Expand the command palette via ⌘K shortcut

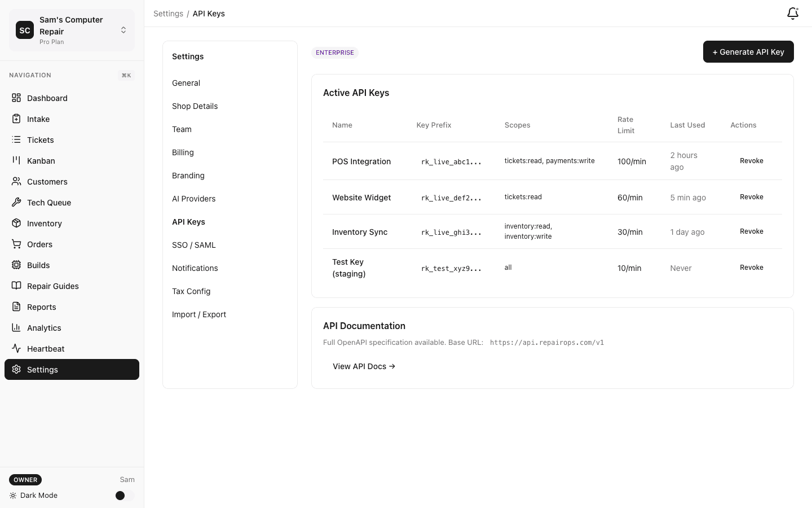click(x=126, y=75)
